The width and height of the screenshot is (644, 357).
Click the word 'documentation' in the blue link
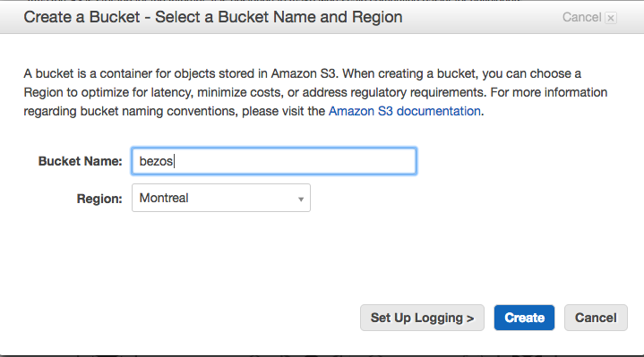[x=438, y=111]
